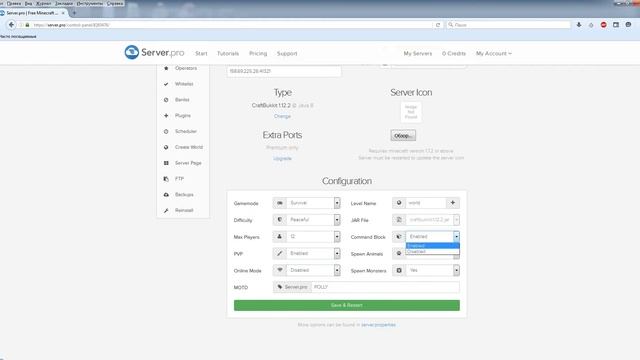Open the Banlist sidebar item
The width and height of the screenshot is (640, 360).
point(182,100)
